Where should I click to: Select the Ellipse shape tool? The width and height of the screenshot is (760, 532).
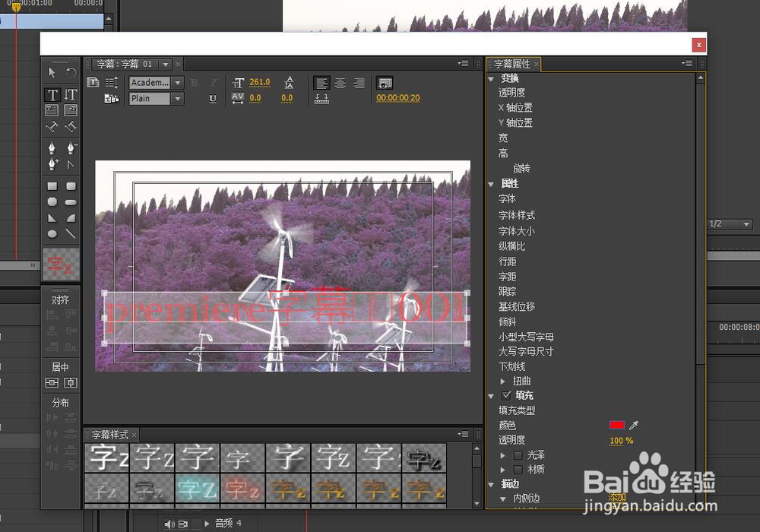[x=52, y=234]
